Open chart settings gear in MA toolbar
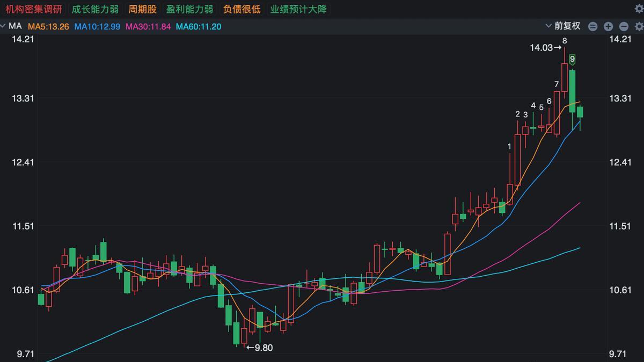Viewport: 644px width, 362px height. 639,26
